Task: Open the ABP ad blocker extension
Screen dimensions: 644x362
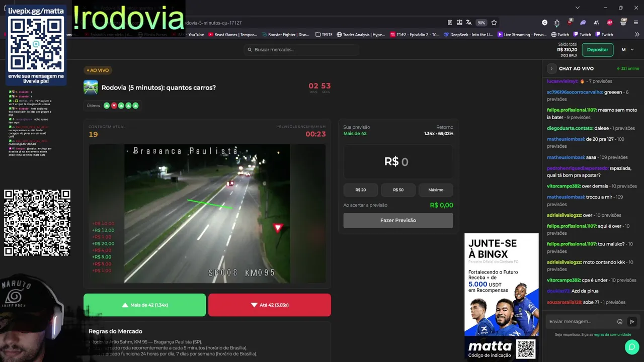Action: pos(610,23)
